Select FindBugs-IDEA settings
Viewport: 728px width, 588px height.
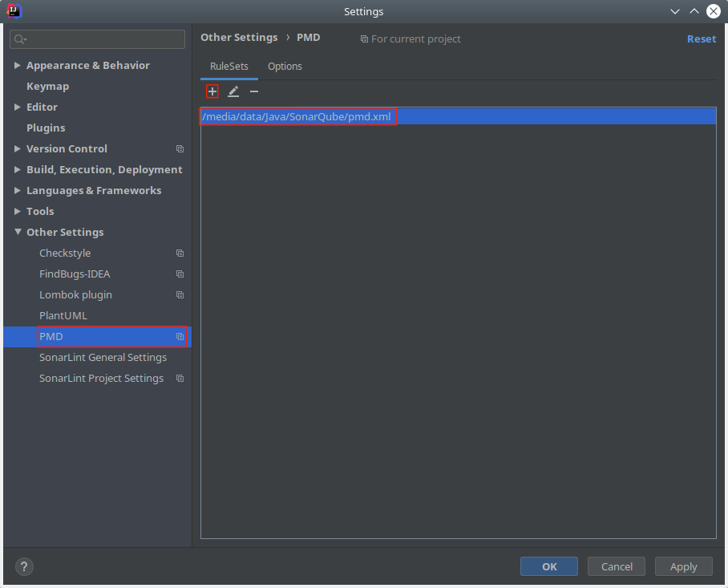pos(75,274)
